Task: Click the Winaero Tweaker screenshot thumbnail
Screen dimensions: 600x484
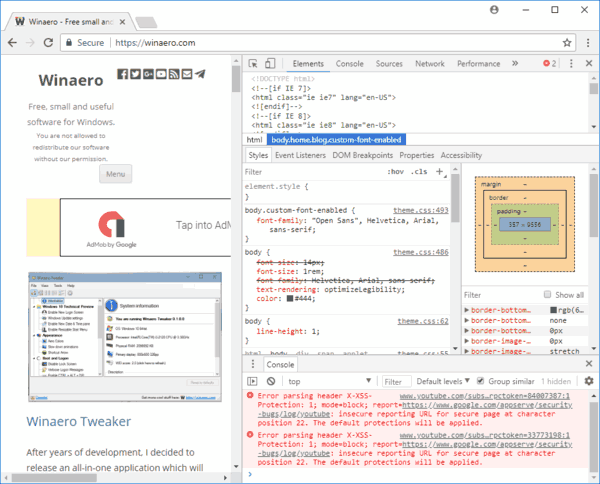Action: (125, 337)
